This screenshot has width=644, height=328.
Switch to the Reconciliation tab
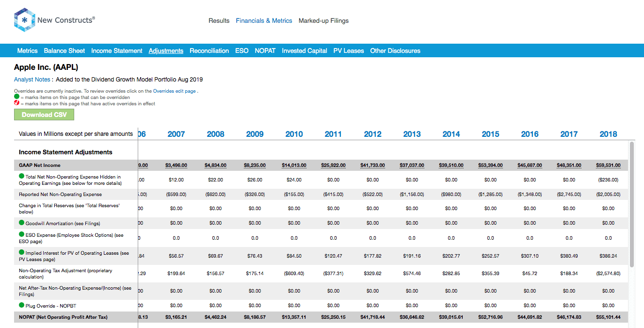point(209,50)
